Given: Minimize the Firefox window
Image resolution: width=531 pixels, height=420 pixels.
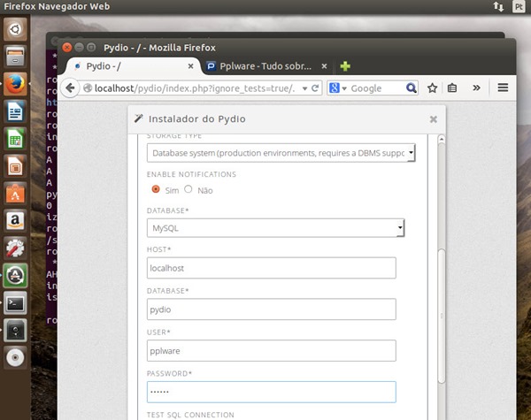Looking at the screenshot, I should click(79, 48).
